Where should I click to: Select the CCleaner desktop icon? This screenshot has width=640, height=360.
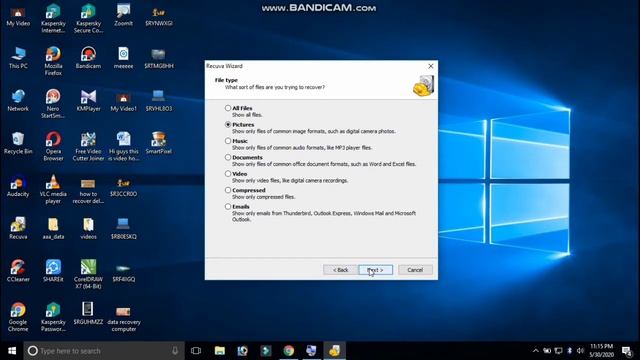click(x=18, y=271)
